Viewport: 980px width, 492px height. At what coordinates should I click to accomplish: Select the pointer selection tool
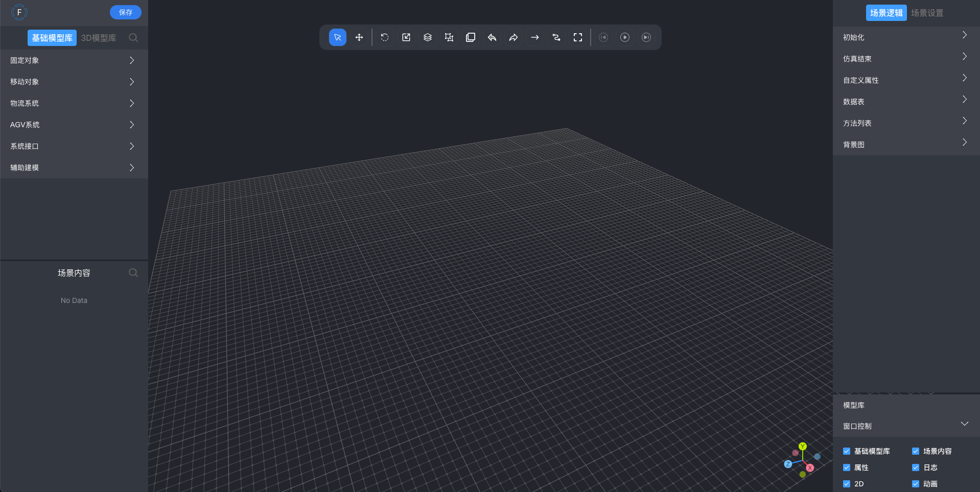(x=338, y=37)
